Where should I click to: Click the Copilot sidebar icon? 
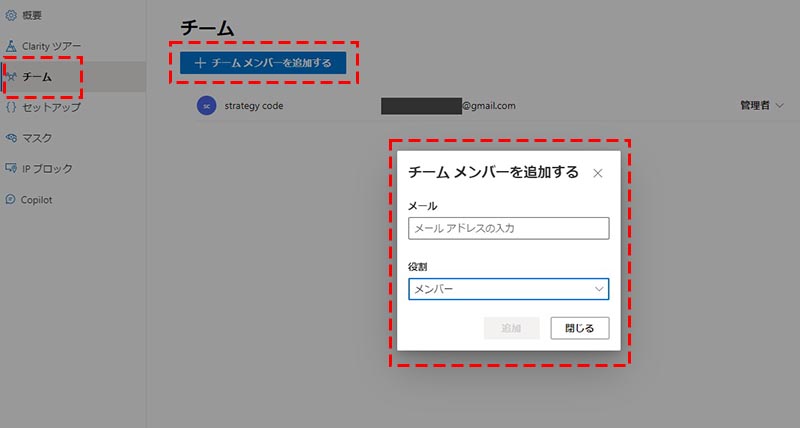11,200
